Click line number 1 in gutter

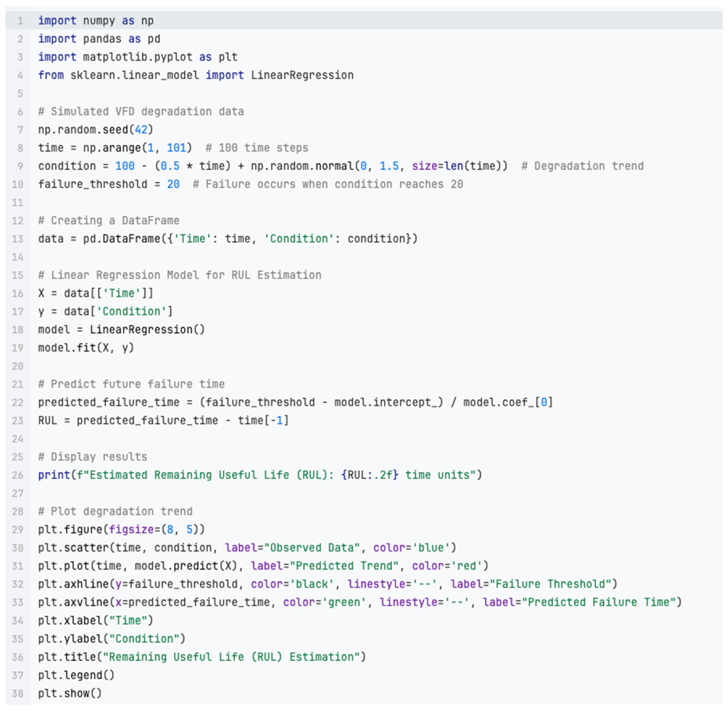pos(20,21)
